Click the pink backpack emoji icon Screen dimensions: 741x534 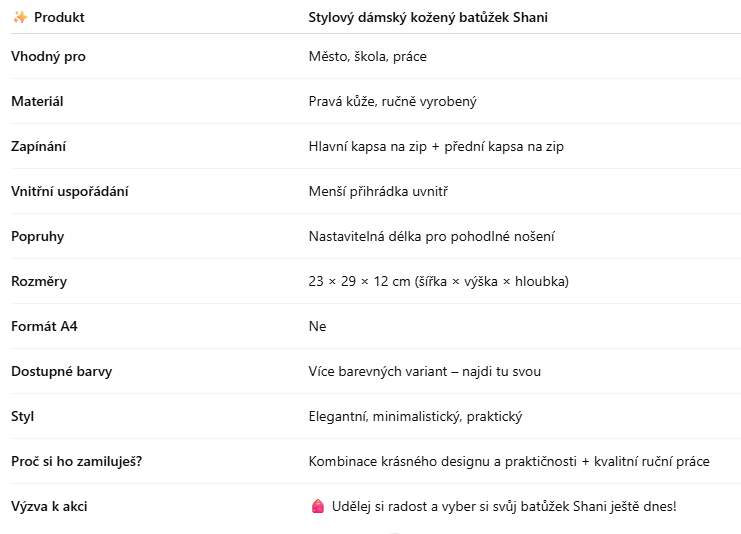click(x=318, y=507)
